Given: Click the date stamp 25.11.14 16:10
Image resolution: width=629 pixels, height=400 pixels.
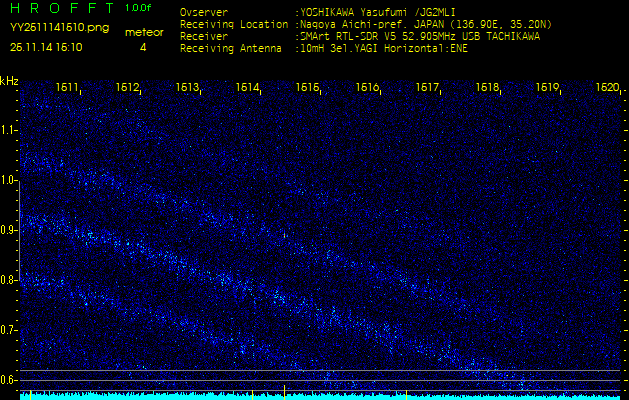Looking at the screenshot, I should [46, 47].
